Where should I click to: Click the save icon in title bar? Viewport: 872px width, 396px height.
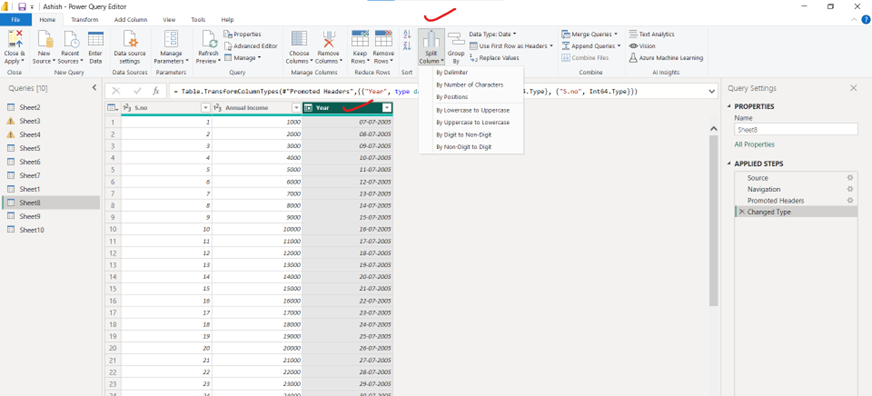tap(22, 7)
